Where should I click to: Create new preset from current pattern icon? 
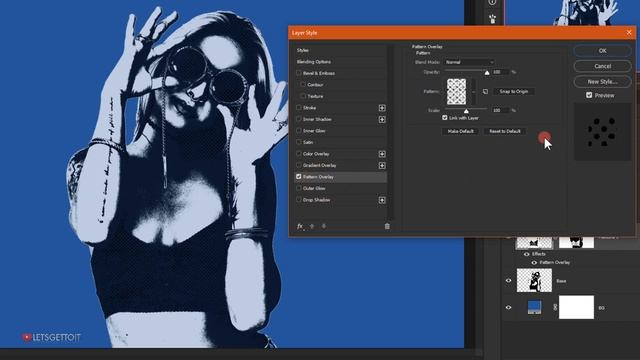tap(485, 91)
